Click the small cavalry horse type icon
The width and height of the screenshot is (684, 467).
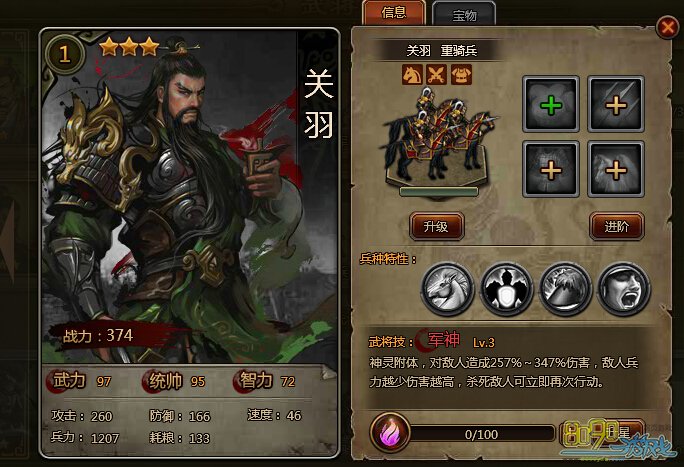point(412,75)
